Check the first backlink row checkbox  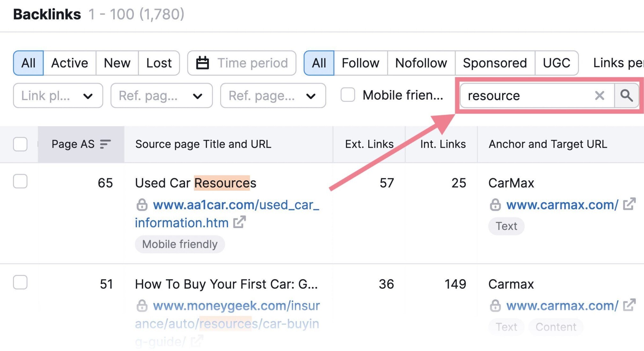tap(20, 182)
